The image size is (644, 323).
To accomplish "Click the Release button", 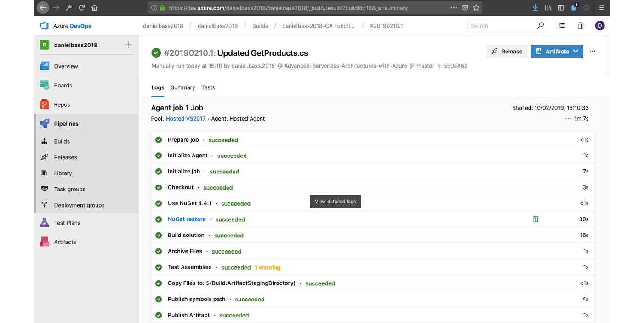I will click(x=507, y=52).
